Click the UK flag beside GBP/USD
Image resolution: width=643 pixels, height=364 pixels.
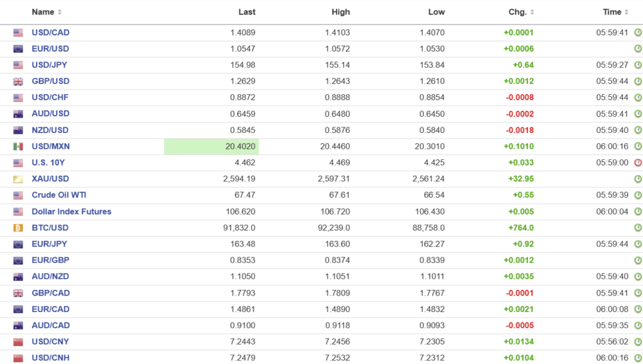point(18,81)
